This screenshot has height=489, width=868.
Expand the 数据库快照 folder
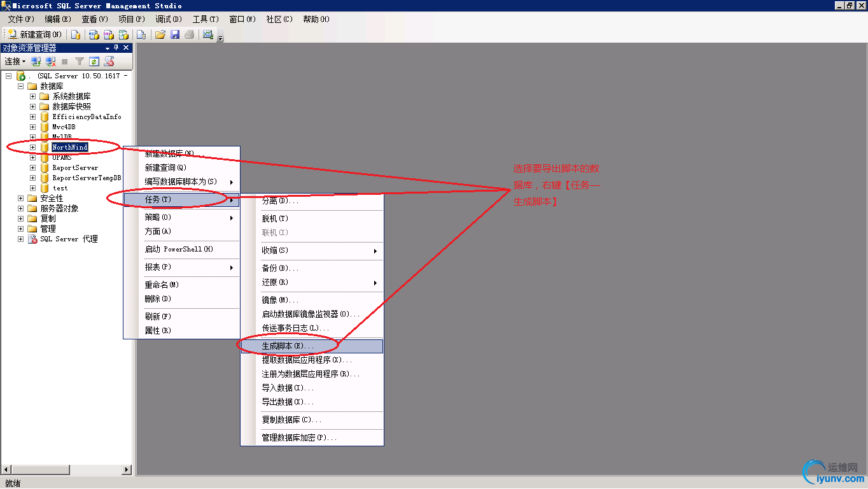(32, 106)
